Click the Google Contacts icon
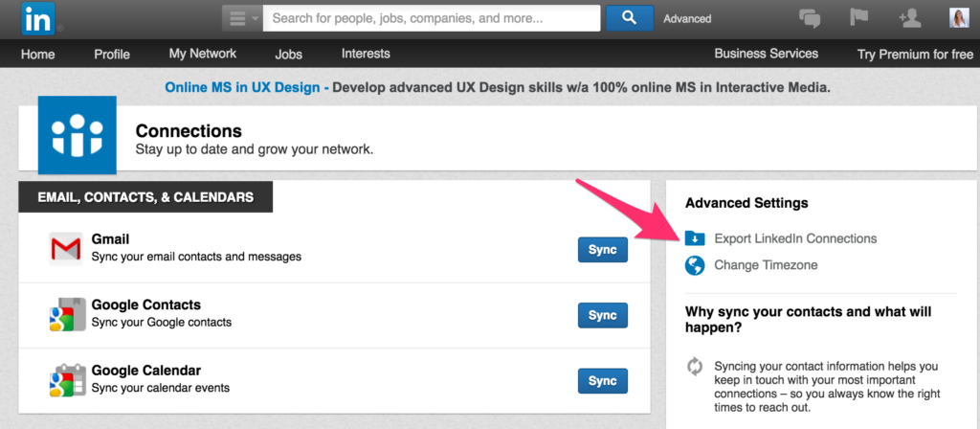Viewport: 980px width, 429px height. click(x=66, y=314)
